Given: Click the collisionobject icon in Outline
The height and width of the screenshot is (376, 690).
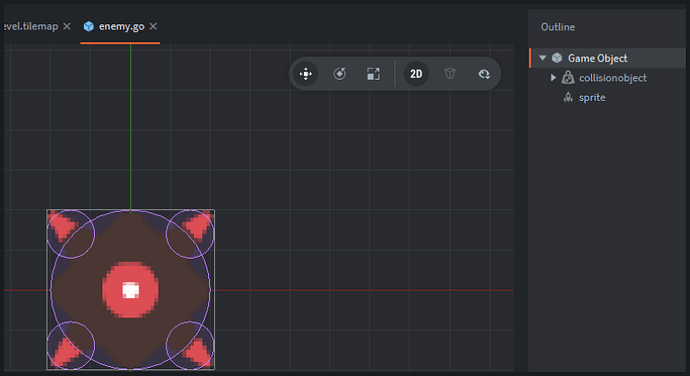Looking at the screenshot, I should [x=568, y=78].
